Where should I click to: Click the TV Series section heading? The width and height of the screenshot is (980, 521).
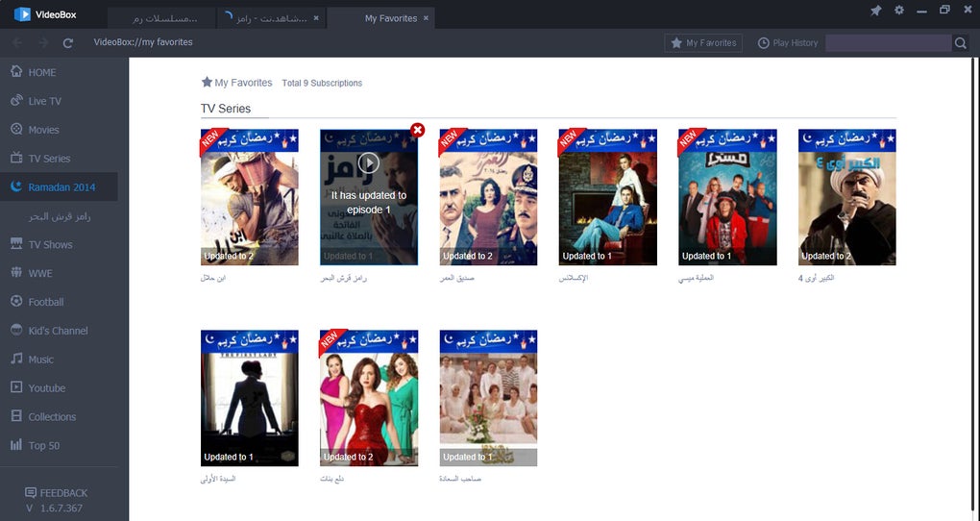[226, 109]
